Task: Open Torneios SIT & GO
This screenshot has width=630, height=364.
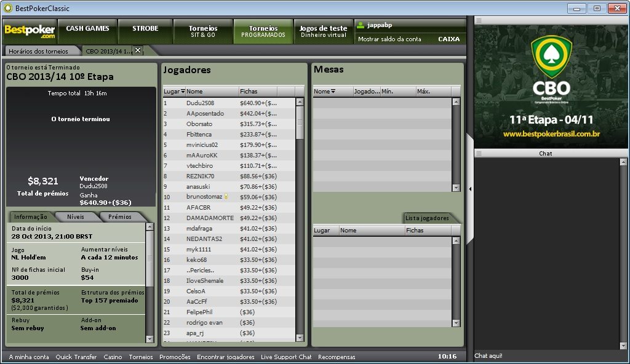Action: (203, 31)
